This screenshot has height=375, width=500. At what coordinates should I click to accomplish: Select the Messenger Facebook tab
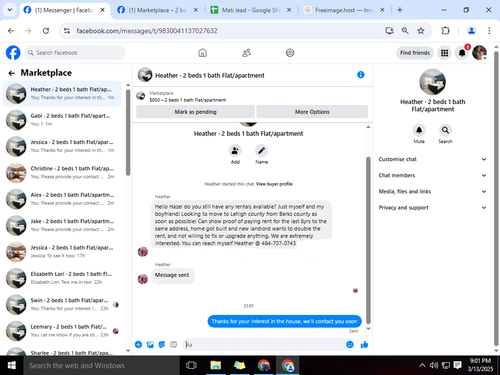tap(64, 10)
